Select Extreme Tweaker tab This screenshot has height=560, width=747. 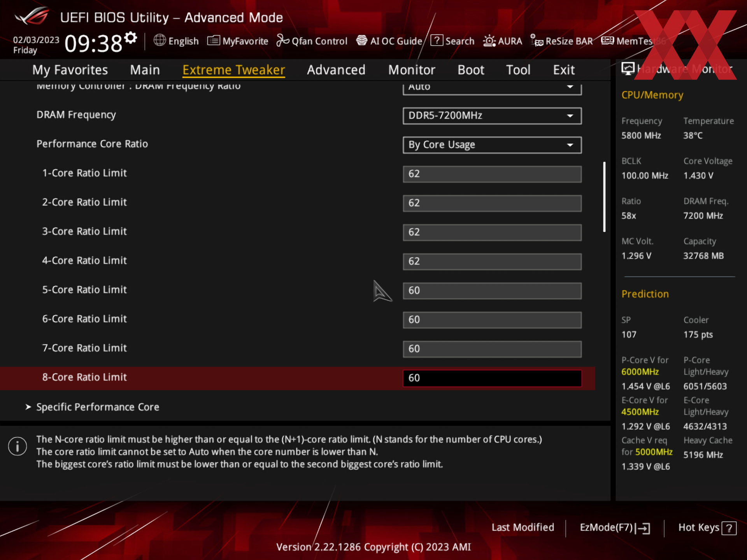[x=234, y=70]
